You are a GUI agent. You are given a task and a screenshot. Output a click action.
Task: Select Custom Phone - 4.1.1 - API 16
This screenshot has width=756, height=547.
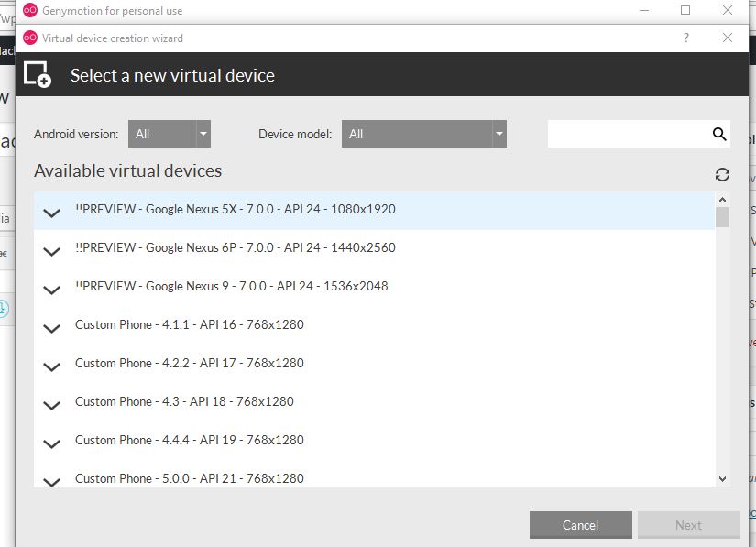(x=374, y=326)
